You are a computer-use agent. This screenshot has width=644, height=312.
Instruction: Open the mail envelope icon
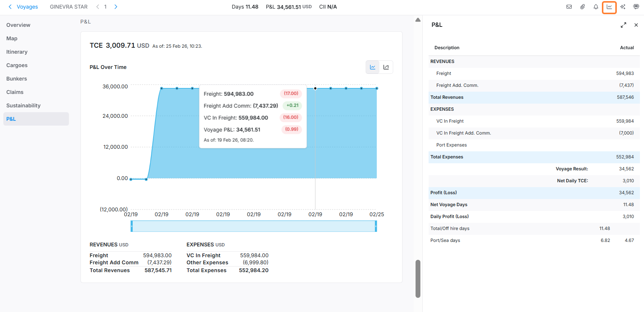click(x=569, y=7)
